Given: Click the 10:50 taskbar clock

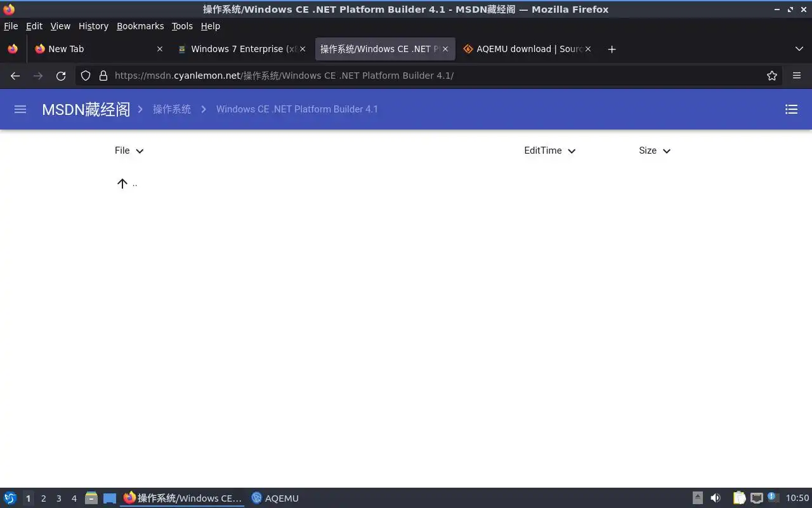Looking at the screenshot, I should (797, 498).
